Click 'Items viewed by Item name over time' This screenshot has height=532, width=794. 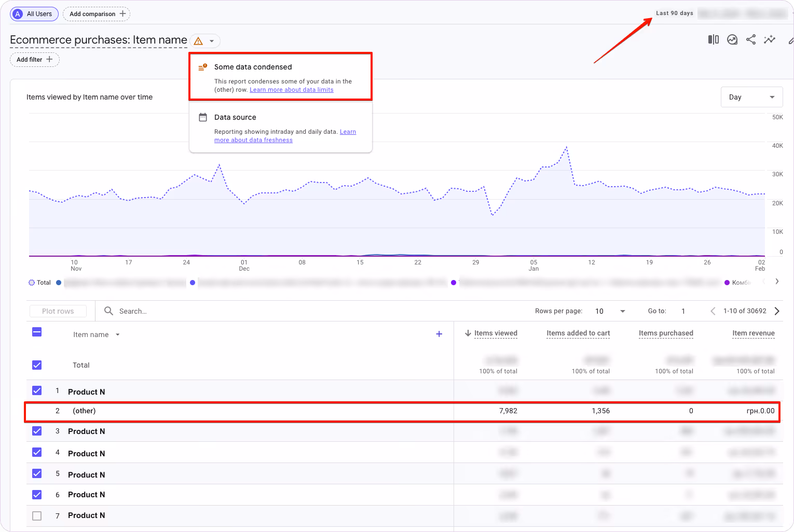pyautogui.click(x=89, y=97)
